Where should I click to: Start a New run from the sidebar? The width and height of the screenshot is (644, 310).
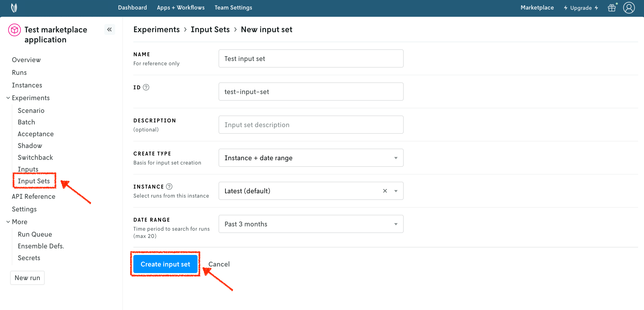click(27, 278)
